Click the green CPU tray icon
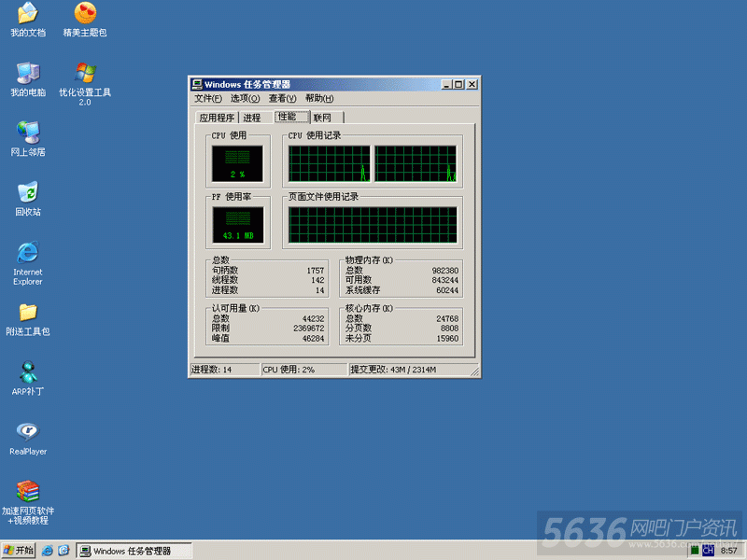The width and height of the screenshot is (747, 560). 695,551
